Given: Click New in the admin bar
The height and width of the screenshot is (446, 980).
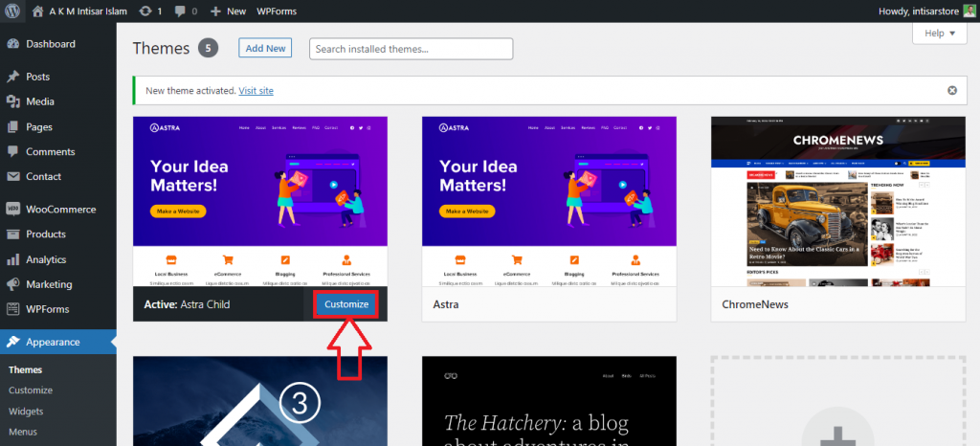Looking at the screenshot, I should 236,11.
